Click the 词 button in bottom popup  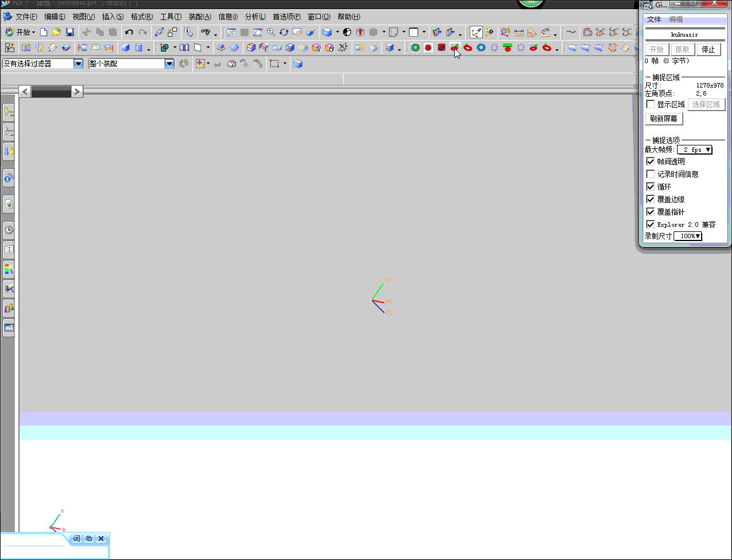tap(76, 538)
